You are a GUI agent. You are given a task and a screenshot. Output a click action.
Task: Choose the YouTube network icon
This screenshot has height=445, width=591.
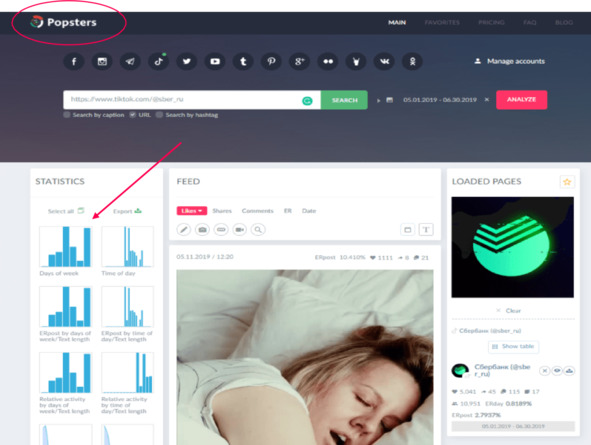point(215,61)
